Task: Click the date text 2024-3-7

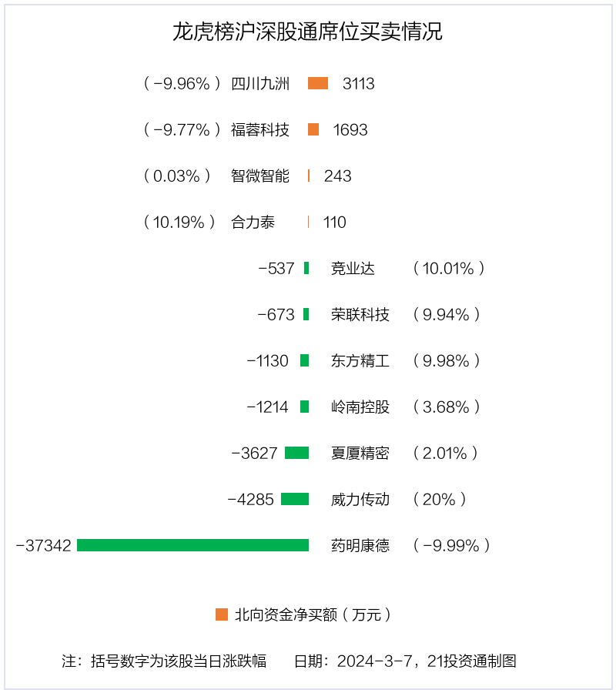Action: click(x=374, y=661)
